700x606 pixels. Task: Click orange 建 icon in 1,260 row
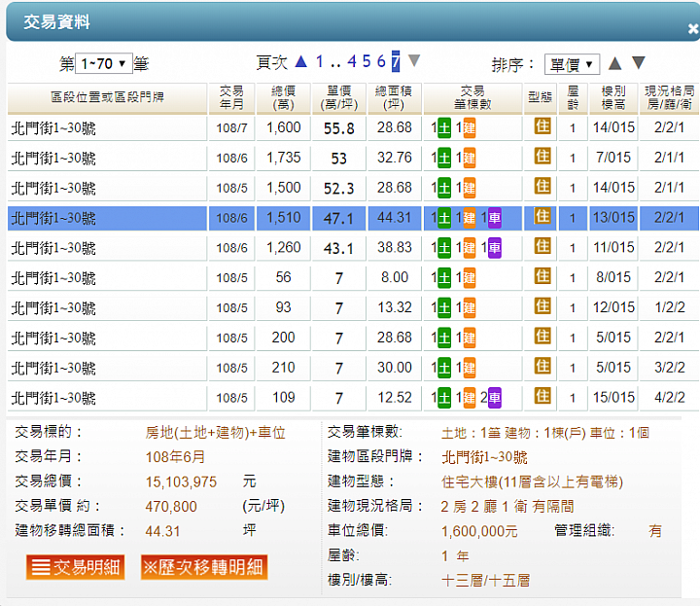[x=470, y=248]
